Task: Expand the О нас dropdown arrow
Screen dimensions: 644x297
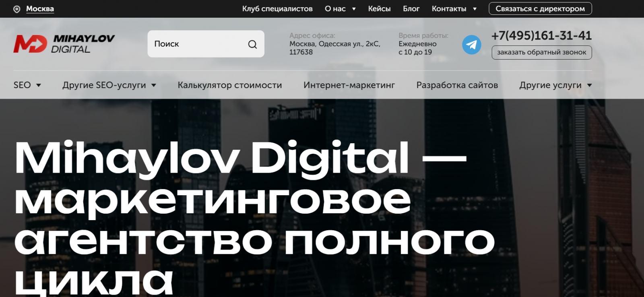Action: point(354,9)
